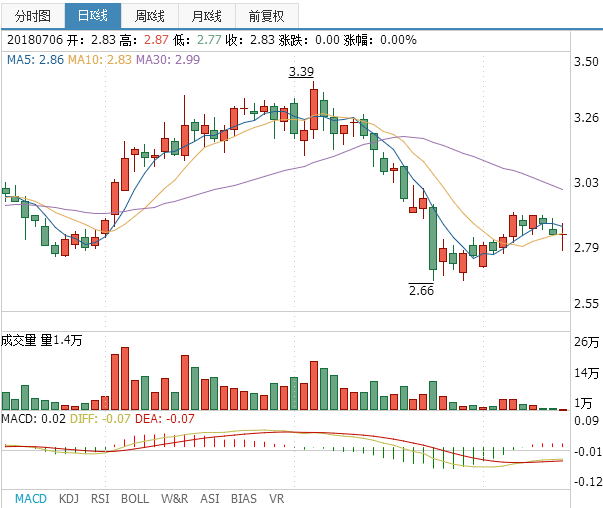Viewport: 603px width, 508px height.
Task: Show the BOLL indicator
Action: 135,498
